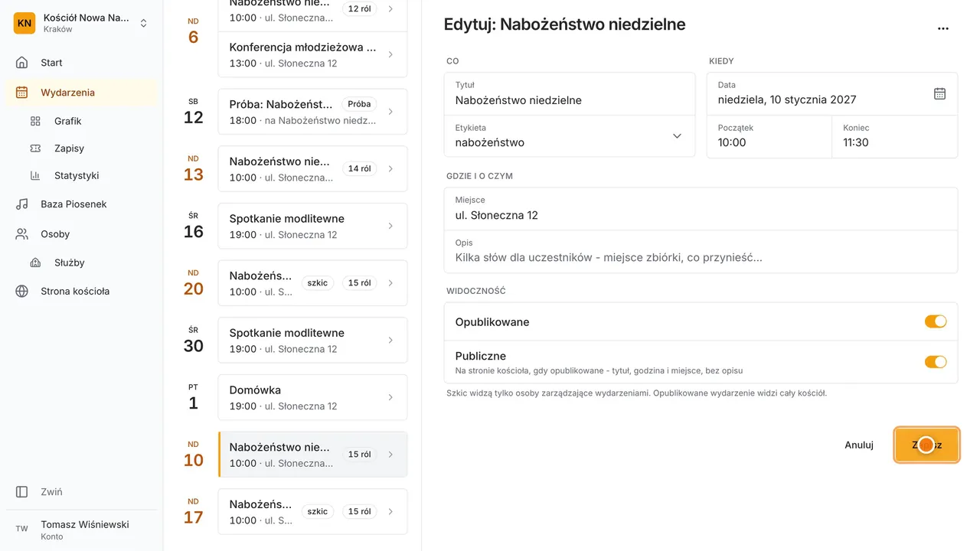Toggle the Publiczne switch

pos(936,361)
